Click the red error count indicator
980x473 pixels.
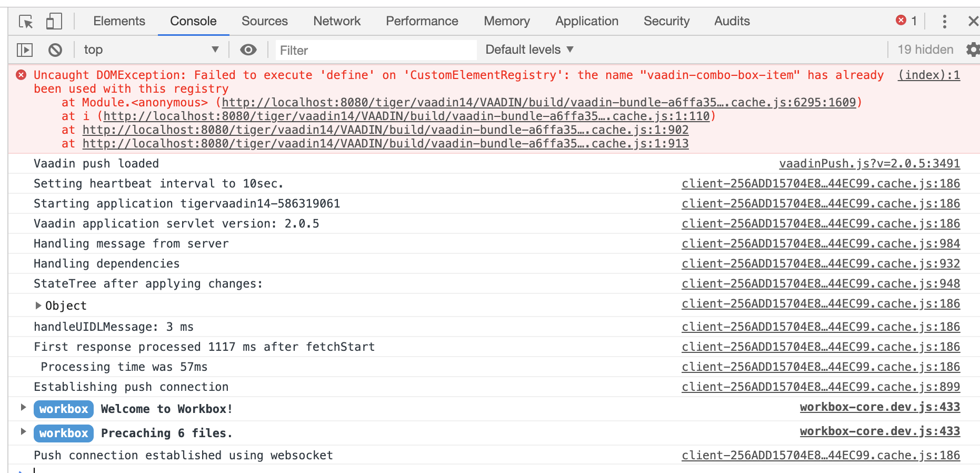pos(906,21)
